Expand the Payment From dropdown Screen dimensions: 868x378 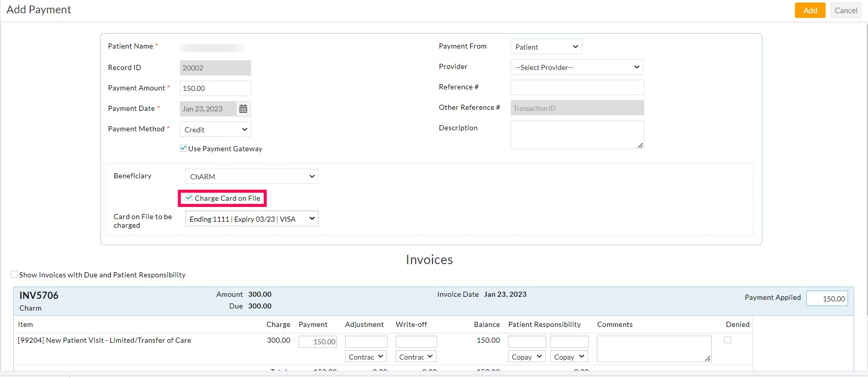tap(546, 47)
